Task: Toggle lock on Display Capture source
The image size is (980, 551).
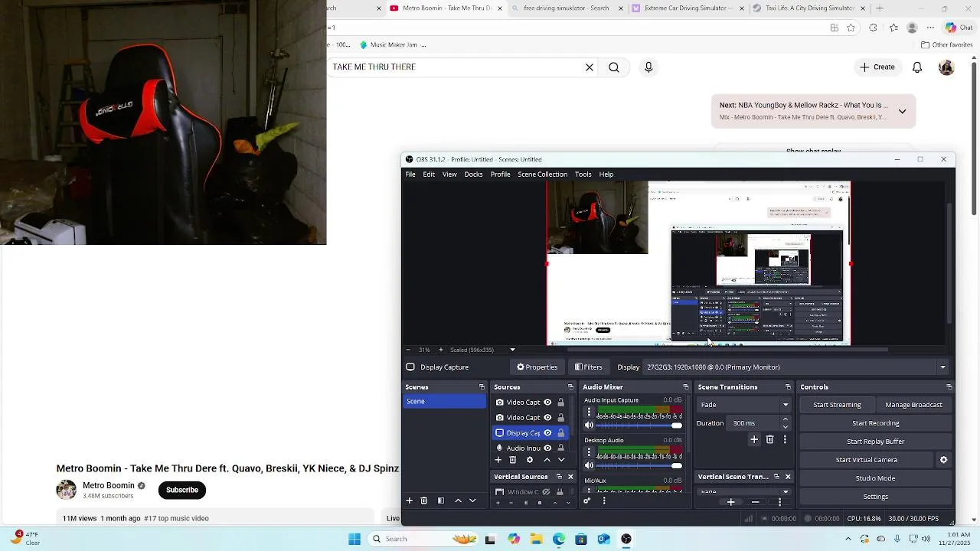Action: pyautogui.click(x=560, y=433)
